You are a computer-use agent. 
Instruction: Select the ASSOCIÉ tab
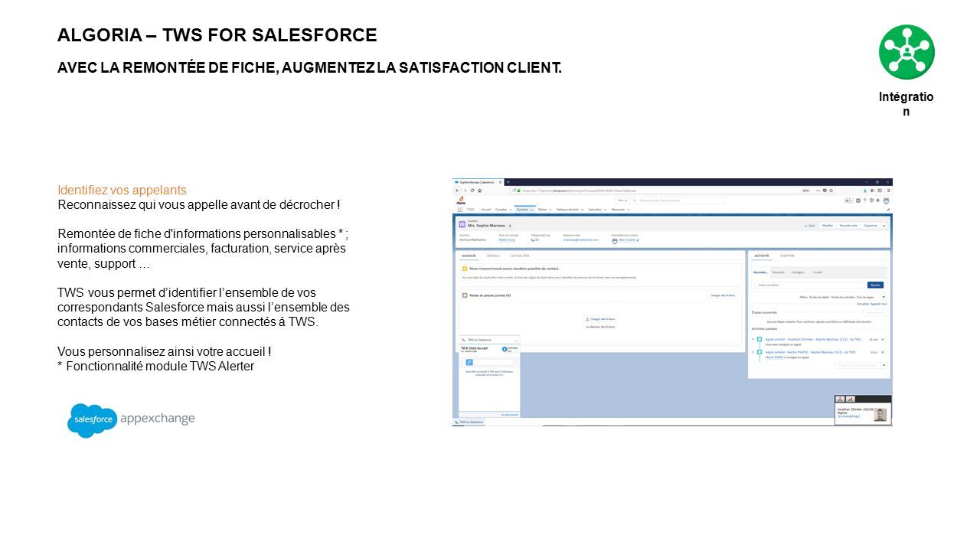coord(469,256)
